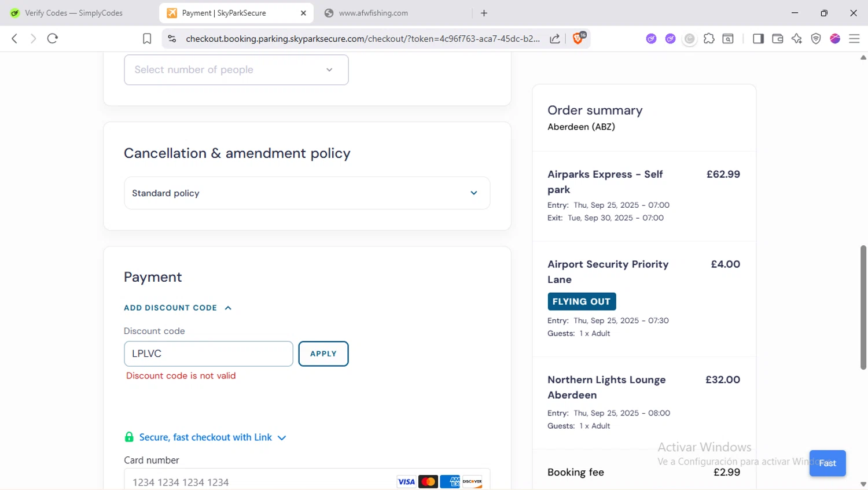Click the Mastercard logo

pyautogui.click(x=428, y=481)
